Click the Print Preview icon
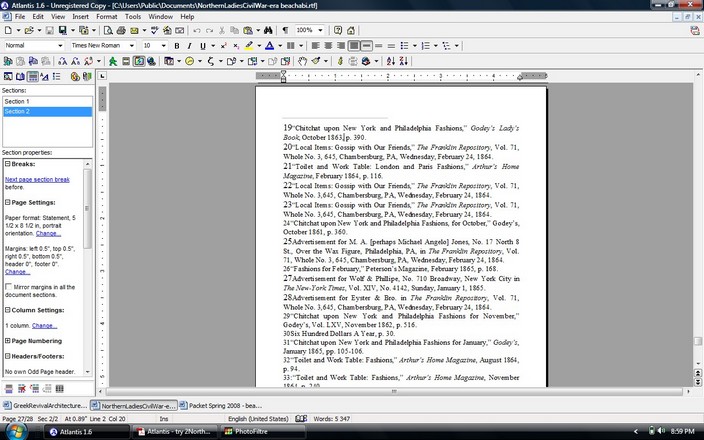 coord(108,31)
